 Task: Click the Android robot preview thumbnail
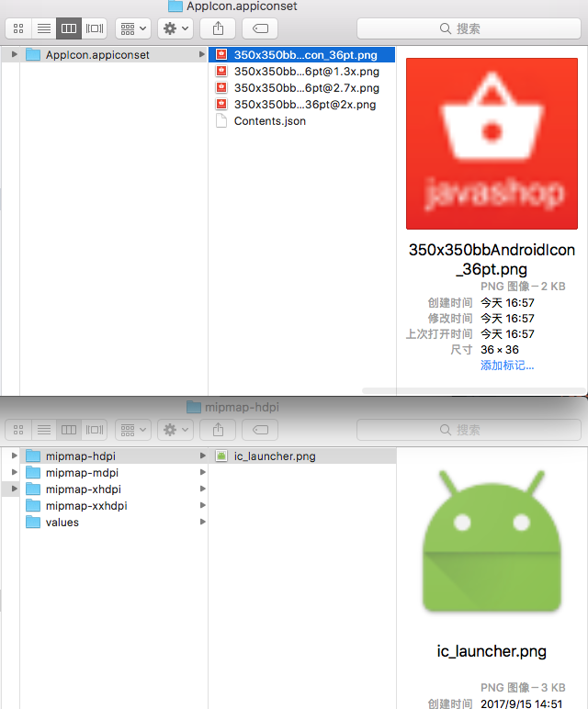click(492, 541)
